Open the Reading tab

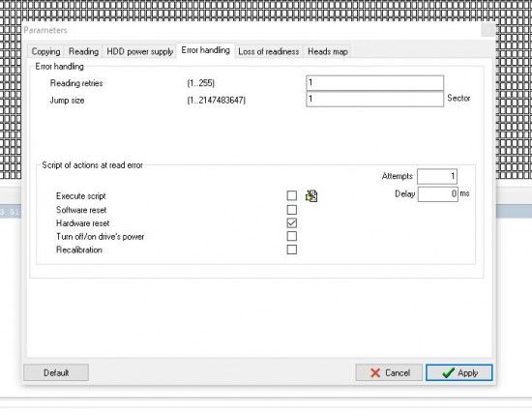point(83,51)
